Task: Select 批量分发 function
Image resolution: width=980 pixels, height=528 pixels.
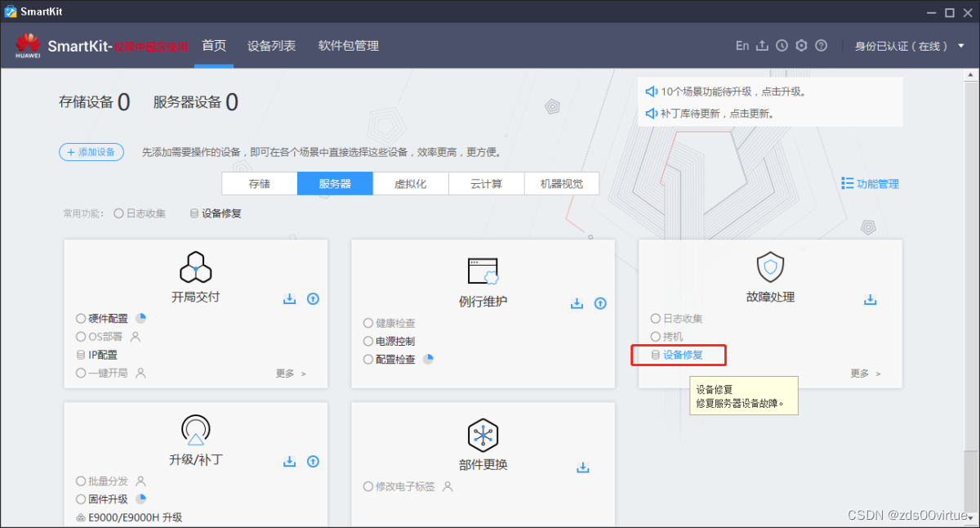Action: click(102, 481)
